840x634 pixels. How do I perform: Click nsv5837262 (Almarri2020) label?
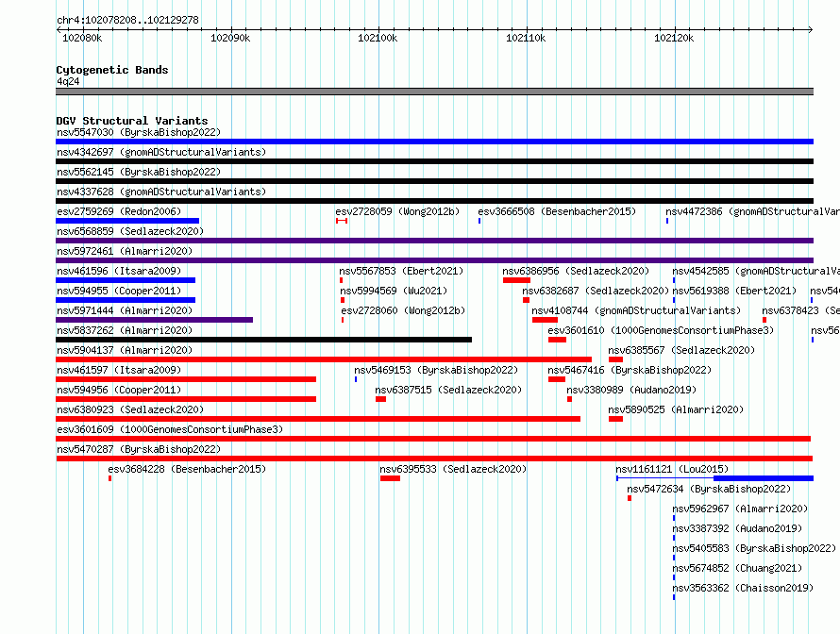(125, 330)
